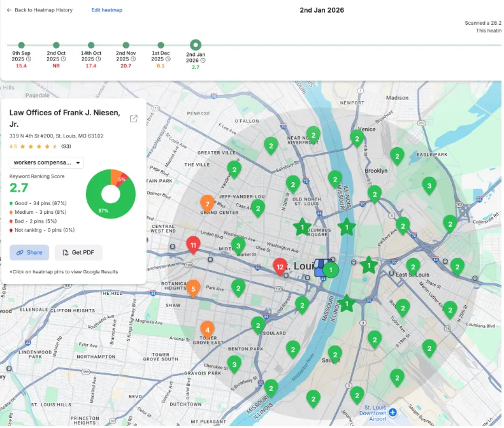Click the Keyword Ranking Score value 2.7
The height and width of the screenshot is (428, 504).
[x=19, y=188]
